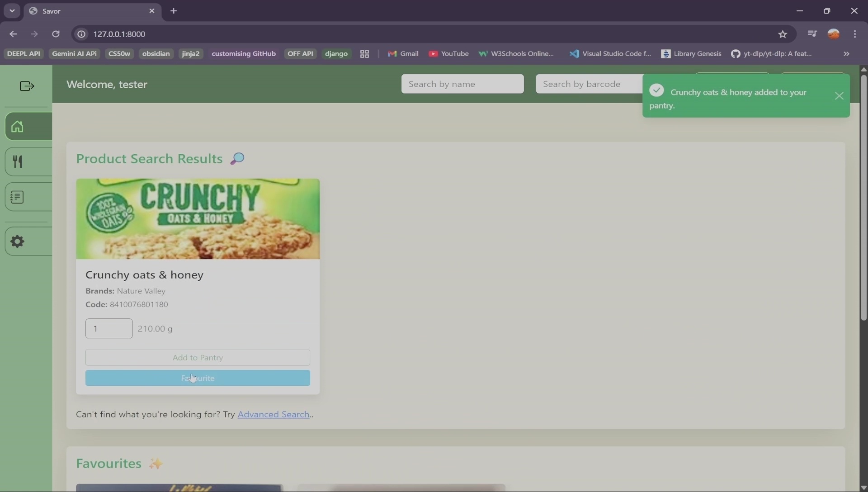Click the Welcome, tester greeting
This screenshot has width=868, height=492.
[107, 84]
